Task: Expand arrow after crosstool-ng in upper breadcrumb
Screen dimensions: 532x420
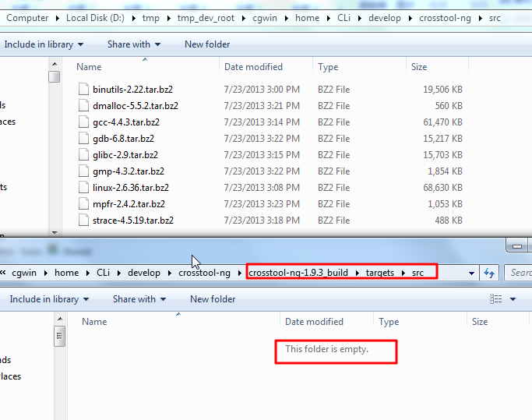Action: [480, 19]
